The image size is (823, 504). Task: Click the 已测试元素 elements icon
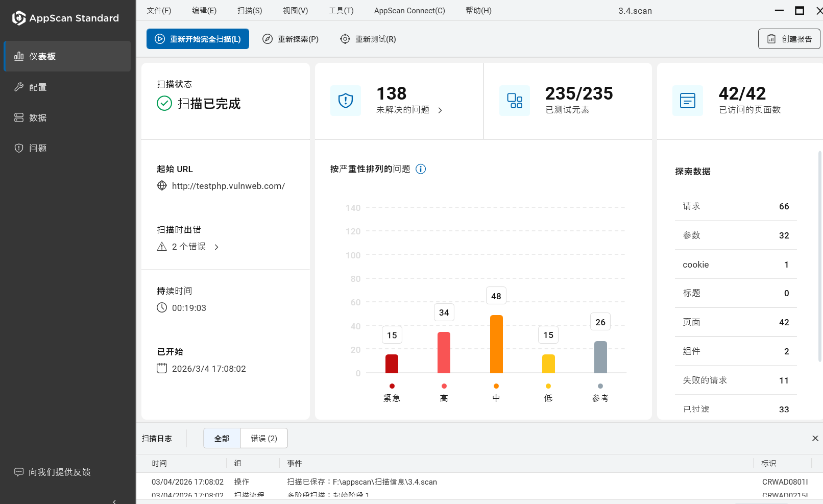pyautogui.click(x=515, y=101)
